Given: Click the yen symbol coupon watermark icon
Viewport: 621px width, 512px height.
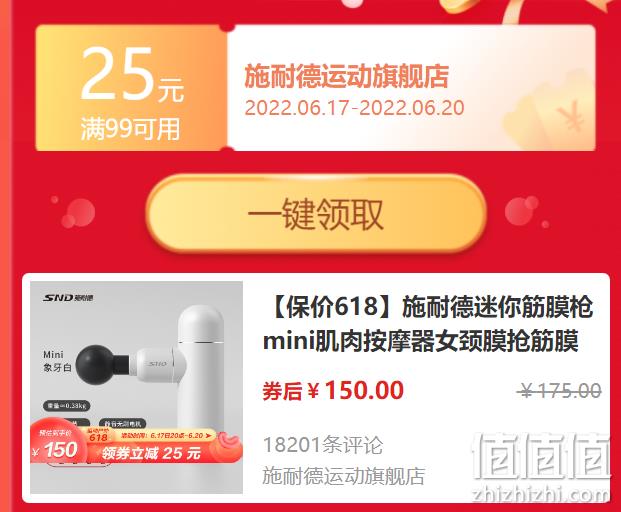Looking at the screenshot, I should click(569, 116).
